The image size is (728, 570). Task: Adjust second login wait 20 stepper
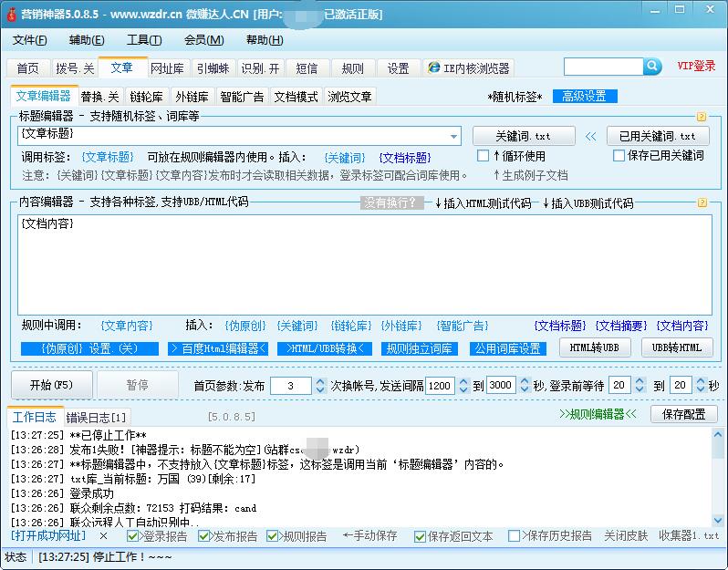click(x=701, y=385)
